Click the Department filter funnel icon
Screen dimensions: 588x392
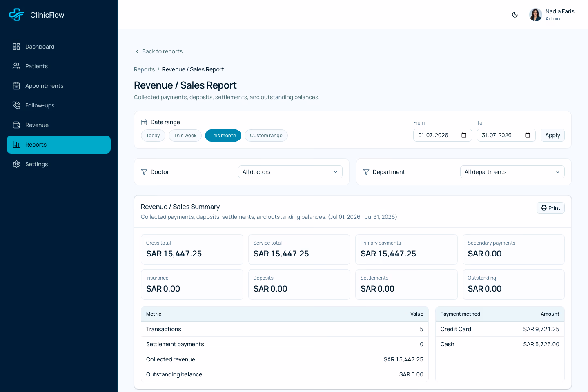(x=366, y=172)
